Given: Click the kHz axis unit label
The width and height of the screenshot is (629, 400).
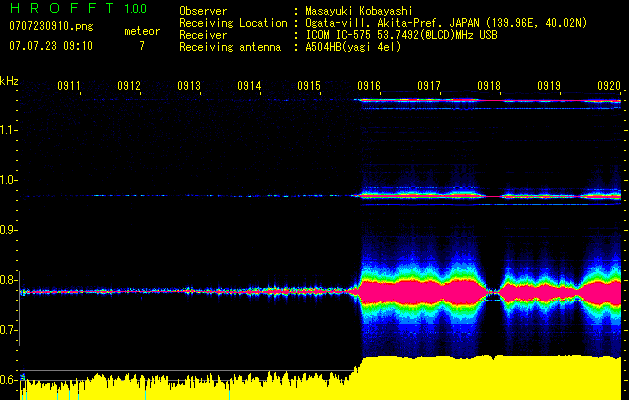Looking at the screenshot, I should click(x=9, y=81).
